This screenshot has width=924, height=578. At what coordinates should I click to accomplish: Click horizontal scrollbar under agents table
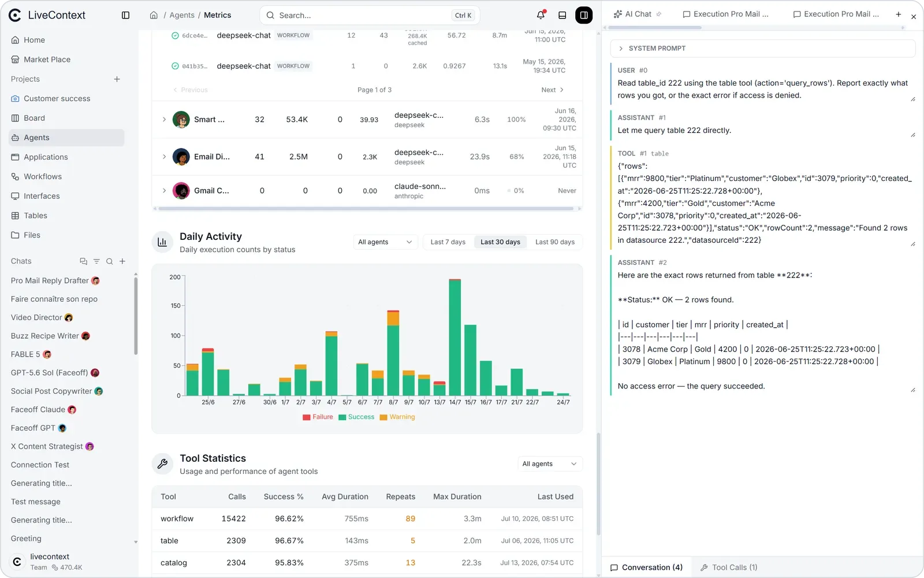pyautogui.click(x=367, y=209)
